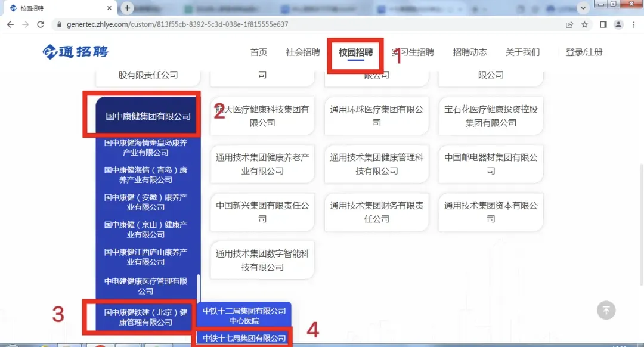Choose 中电建健康医疗管理有限公司 item

point(146,286)
